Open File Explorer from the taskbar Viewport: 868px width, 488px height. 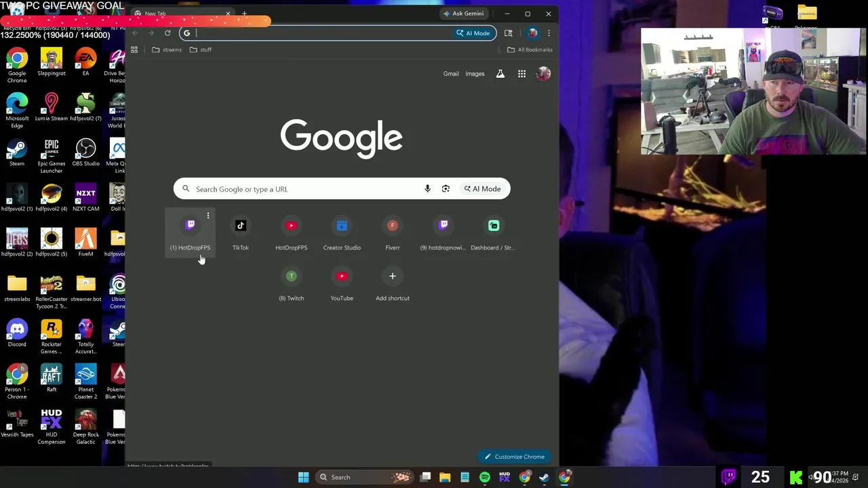[445, 477]
